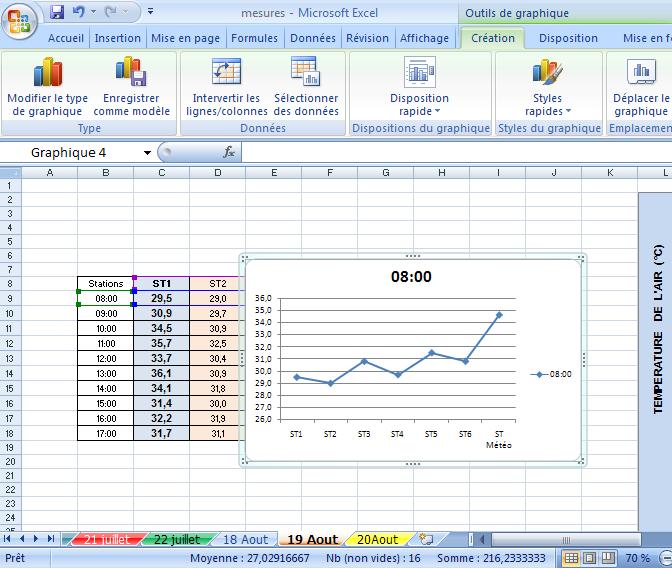Click the horizontal scrollbar left arrow
This screenshot has height=568, width=672.
[x=483, y=540]
